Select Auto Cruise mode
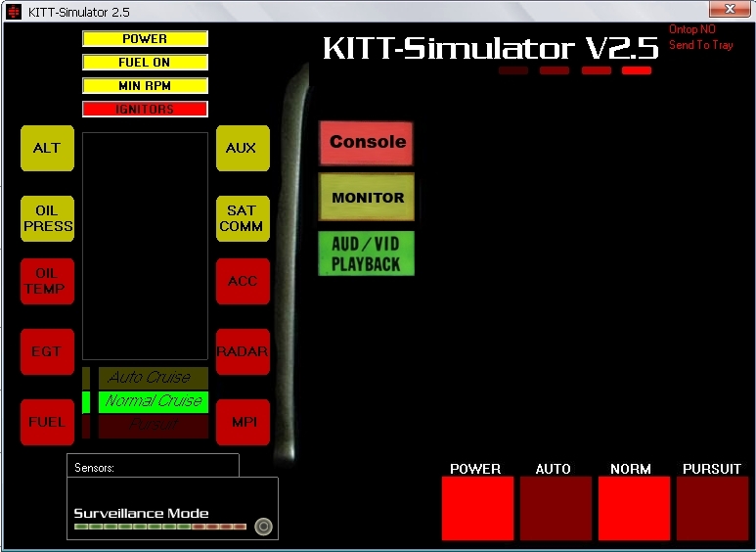 tap(154, 378)
